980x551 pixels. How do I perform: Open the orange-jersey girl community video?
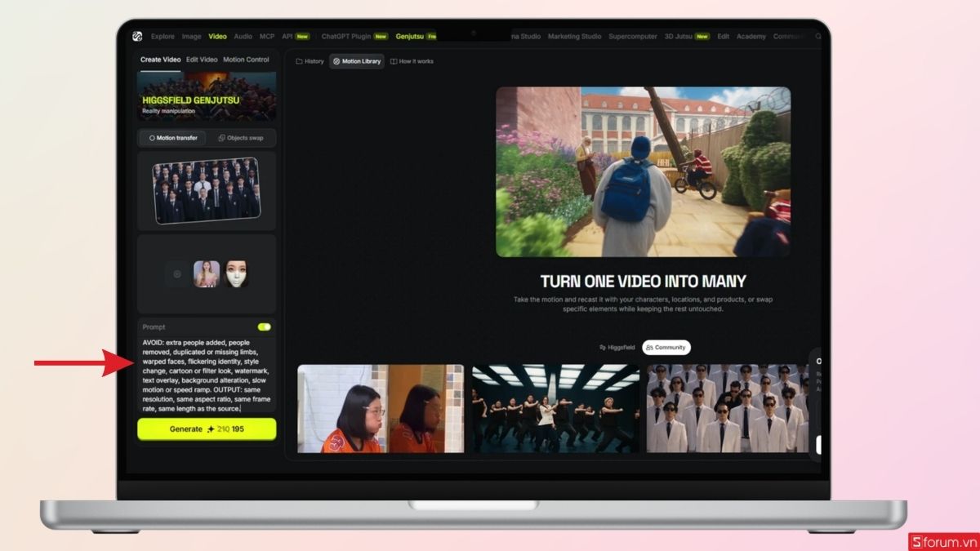(x=381, y=408)
